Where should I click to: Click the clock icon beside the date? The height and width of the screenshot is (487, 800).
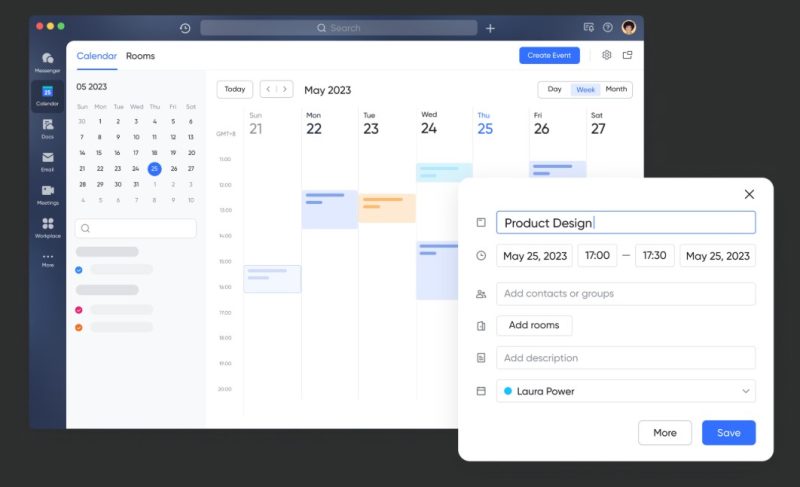[481, 256]
